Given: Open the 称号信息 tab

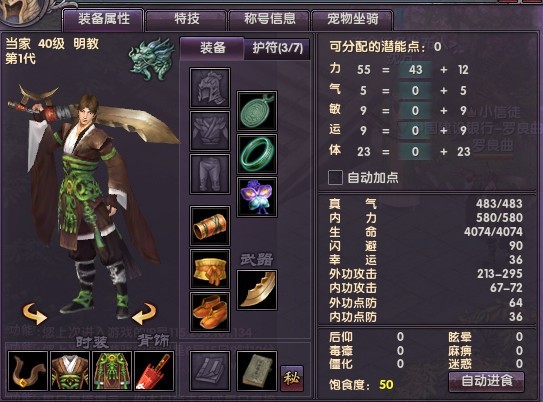Looking at the screenshot, I should coord(269,19).
